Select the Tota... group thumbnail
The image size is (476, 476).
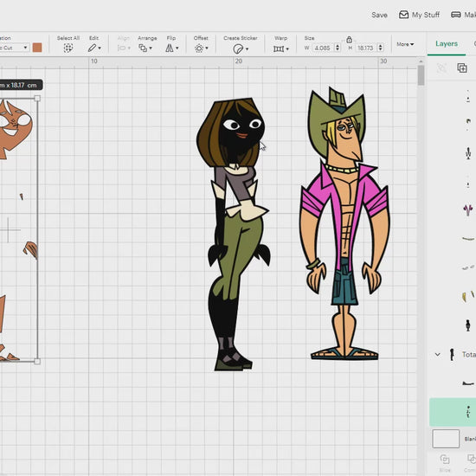pos(452,354)
